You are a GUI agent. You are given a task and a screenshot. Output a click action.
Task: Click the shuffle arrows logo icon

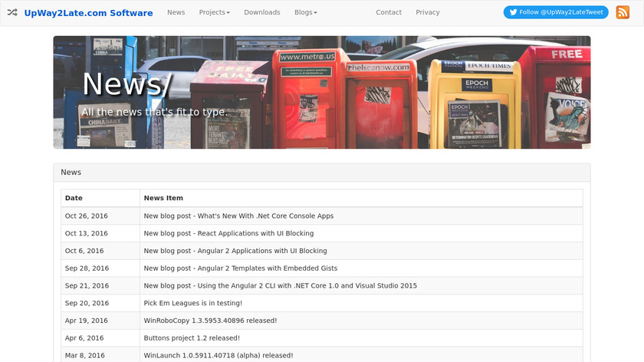(x=12, y=12)
